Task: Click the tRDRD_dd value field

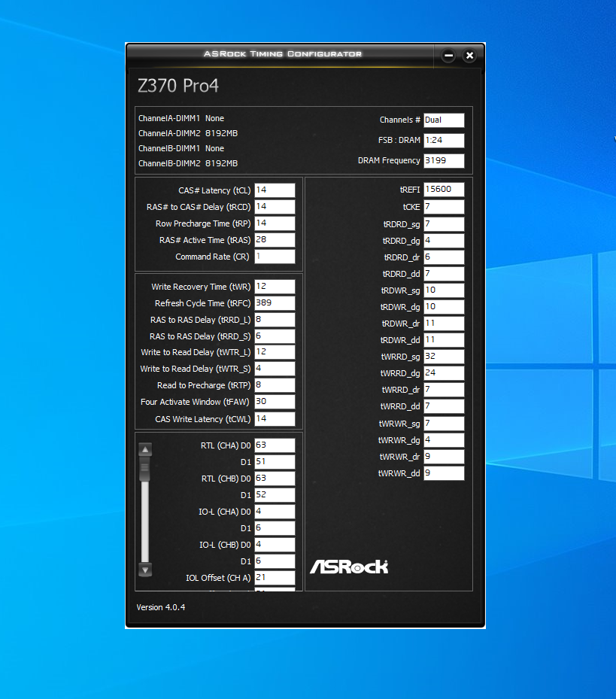Action: coord(444,273)
